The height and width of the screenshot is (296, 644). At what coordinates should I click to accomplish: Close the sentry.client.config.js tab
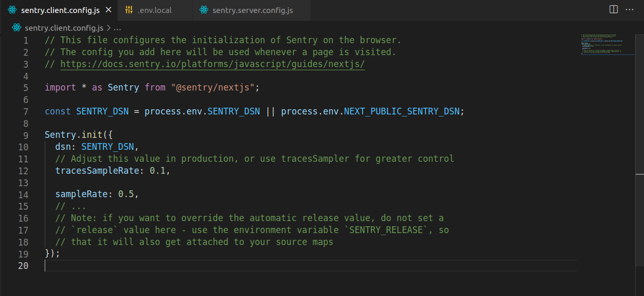[109, 10]
